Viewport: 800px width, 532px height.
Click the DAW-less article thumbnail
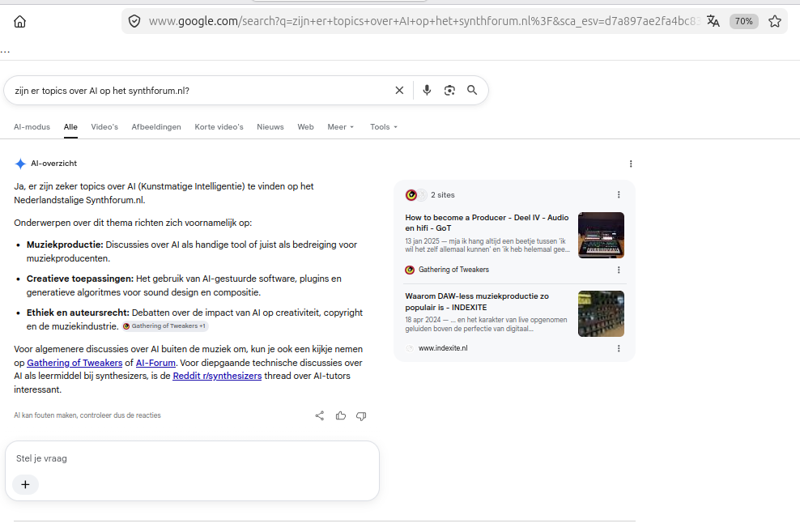tap(601, 313)
